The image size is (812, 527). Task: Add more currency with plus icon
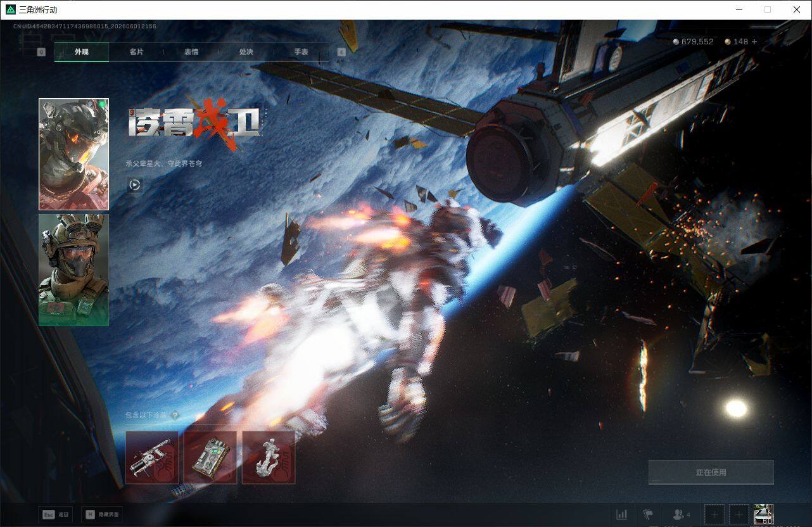tap(754, 42)
